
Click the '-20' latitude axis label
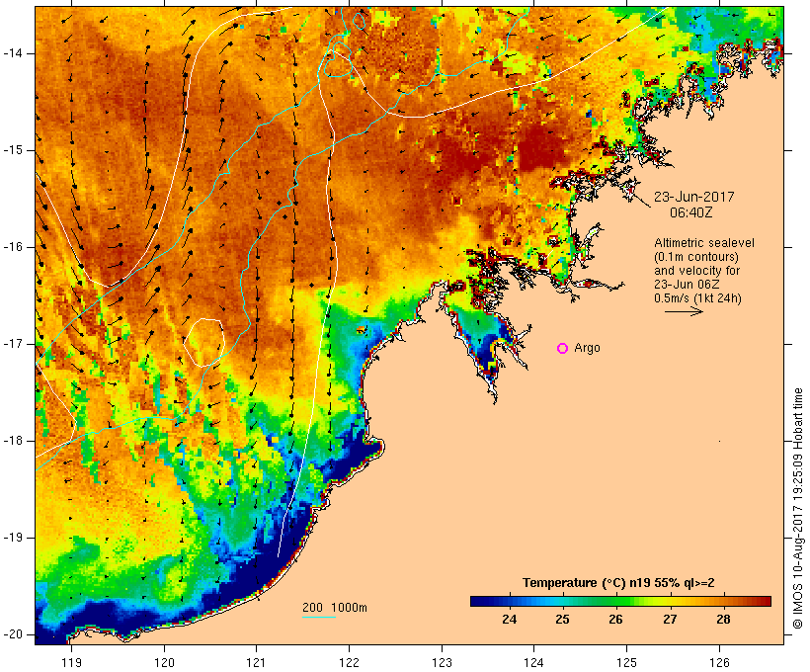click(13, 634)
